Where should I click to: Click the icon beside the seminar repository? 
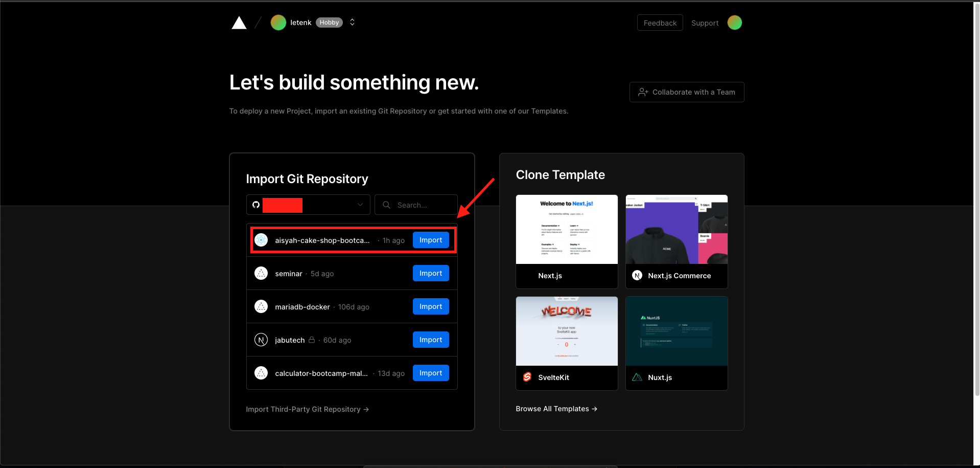tap(261, 274)
